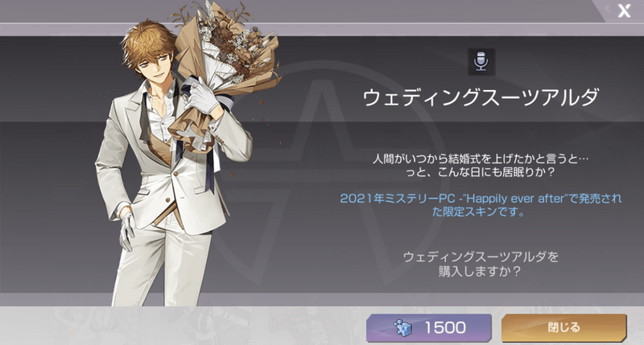Click the white suit jacket on the character
The height and width of the screenshot is (345, 644).
point(164,164)
